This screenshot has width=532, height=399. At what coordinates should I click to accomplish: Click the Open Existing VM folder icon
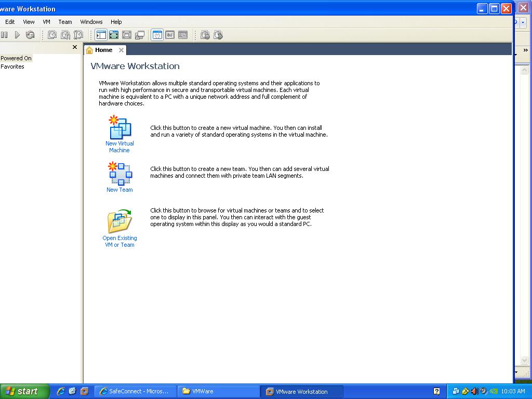[x=119, y=221]
